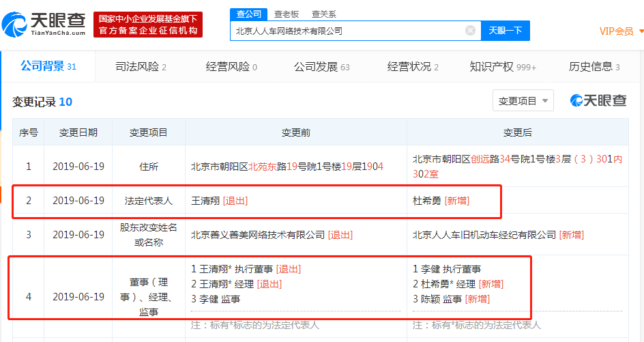Click 3 李健 监事 in 变更前

216,299
